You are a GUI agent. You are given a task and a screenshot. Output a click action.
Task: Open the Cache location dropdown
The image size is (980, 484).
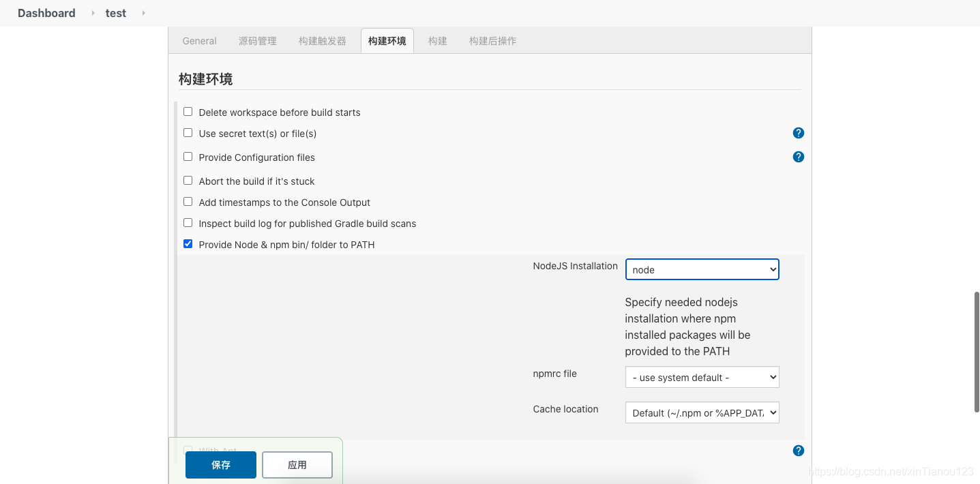click(x=702, y=412)
